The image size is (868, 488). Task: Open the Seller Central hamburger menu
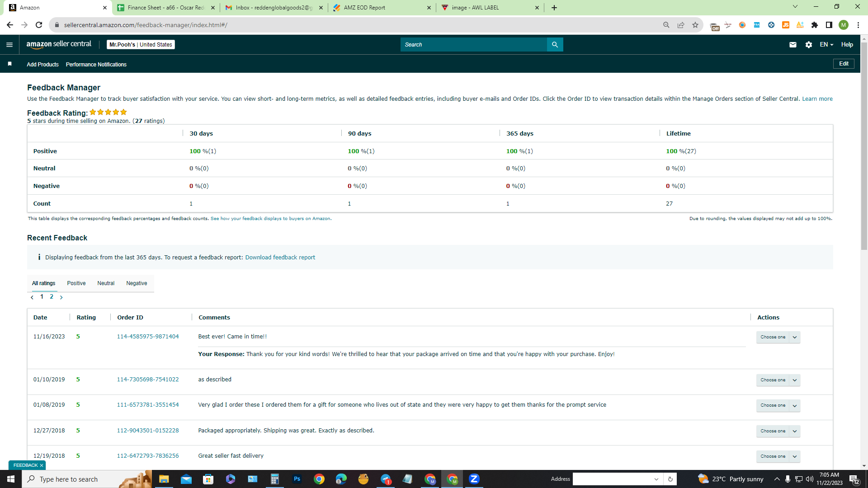[9, 45]
